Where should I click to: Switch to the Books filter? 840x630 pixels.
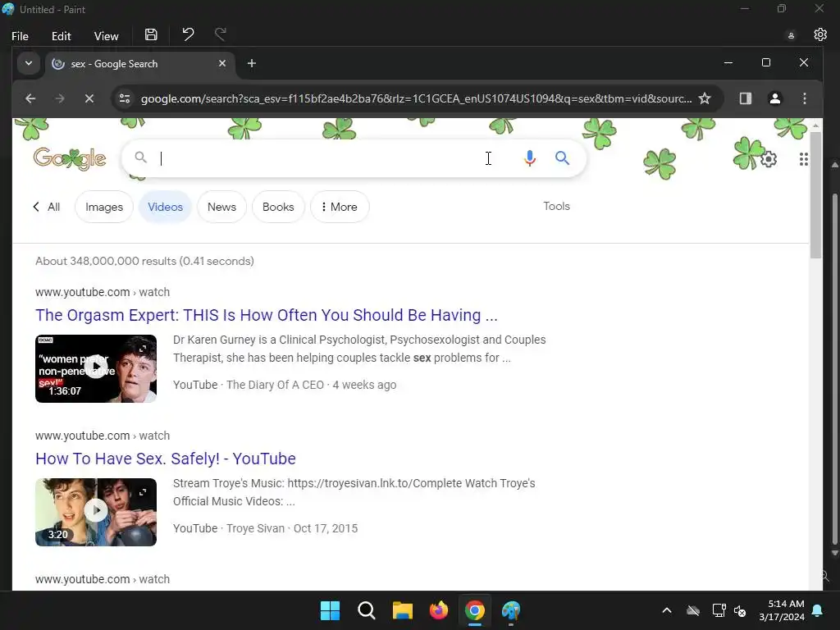click(278, 207)
